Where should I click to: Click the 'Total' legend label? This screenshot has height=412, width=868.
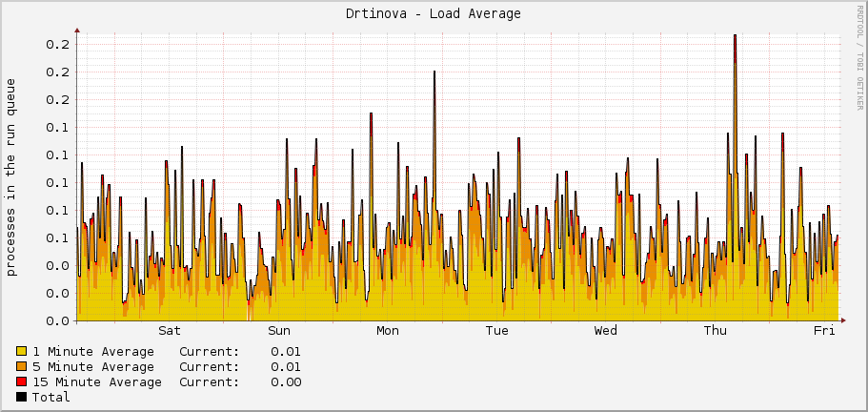[50, 397]
